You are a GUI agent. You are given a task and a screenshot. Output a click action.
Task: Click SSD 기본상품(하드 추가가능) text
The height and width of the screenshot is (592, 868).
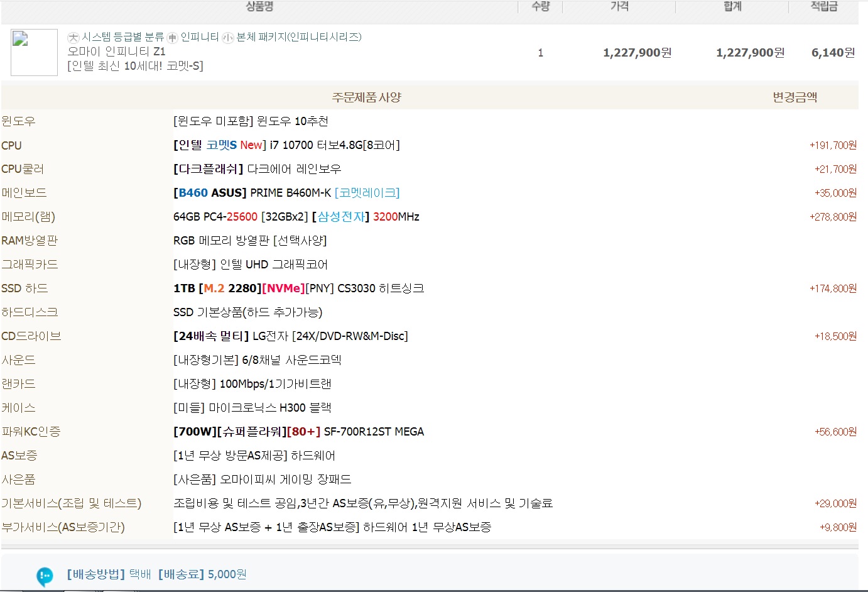coord(247,312)
